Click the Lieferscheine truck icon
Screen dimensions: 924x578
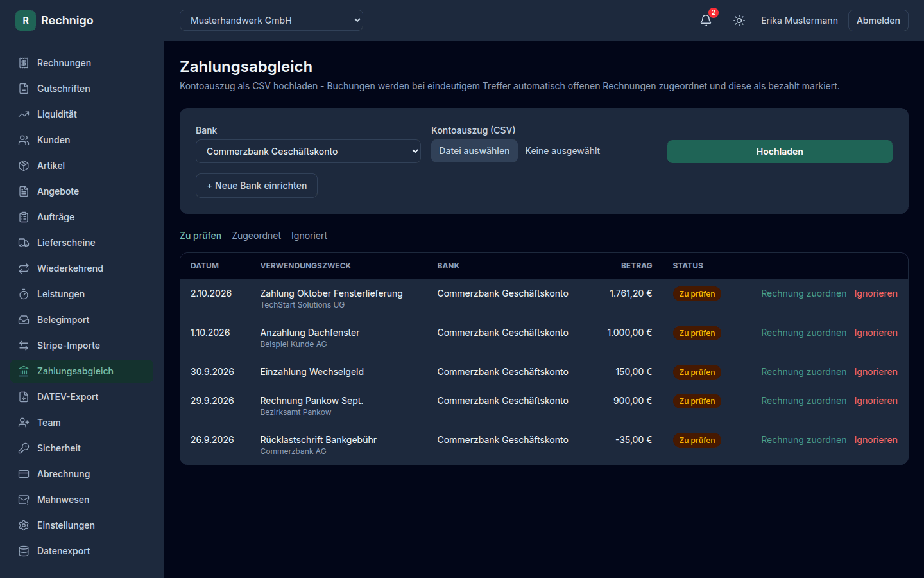(24, 243)
